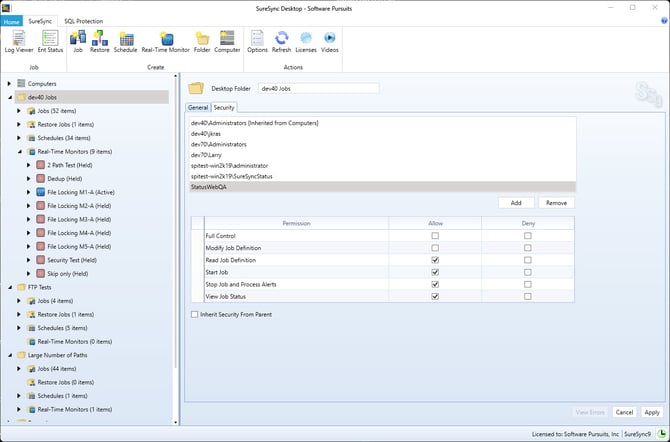670x442 pixels.
Task: Open the Videos ribbon item
Action: [330, 42]
